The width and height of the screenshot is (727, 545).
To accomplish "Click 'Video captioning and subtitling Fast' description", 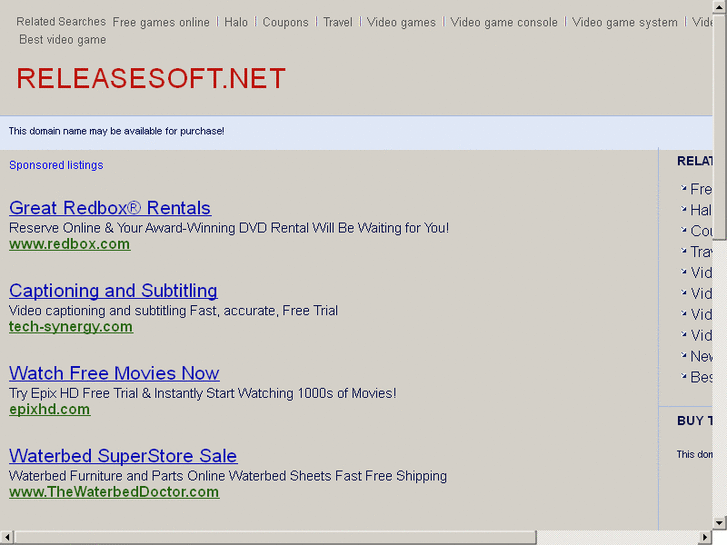I will pos(173,311).
